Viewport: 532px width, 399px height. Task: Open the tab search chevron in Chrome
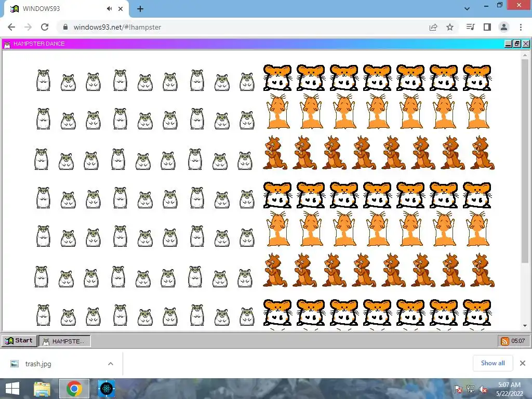[467, 9]
